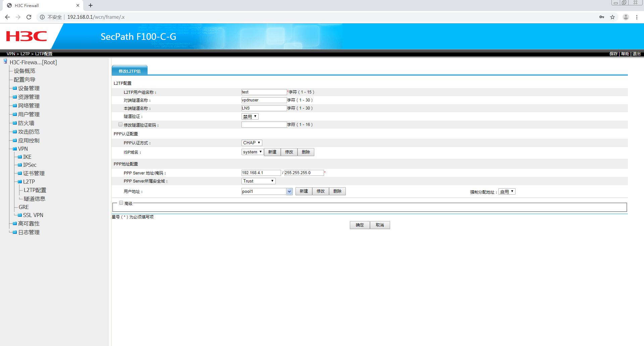Expand 证书管理 folder icon
The image size is (644, 346).
[20, 174]
